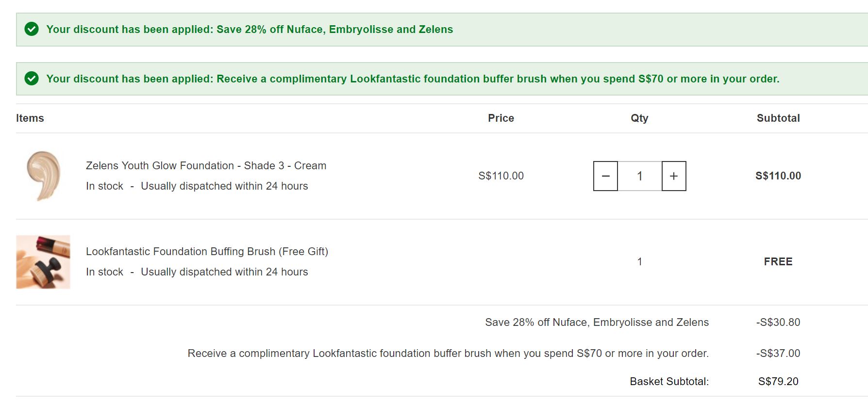This screenshot has width=868, height=404.
Task: Click the -S$37.00 complimentary brush discount amount
Action: point(778,354)
